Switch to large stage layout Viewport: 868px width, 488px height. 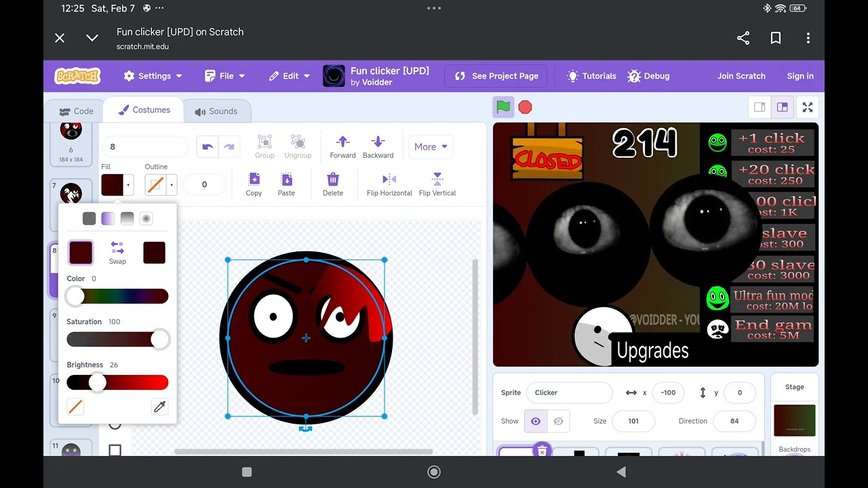pyautogui.click(x=782, y=107)
